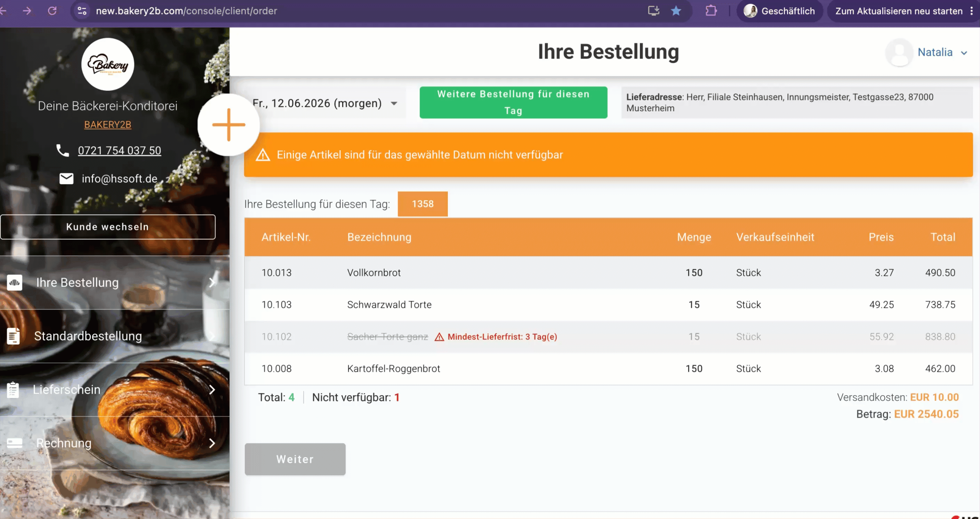The image size is (980, 519).
Task: Click the phone icon beside the number
Action: (62, 150)
